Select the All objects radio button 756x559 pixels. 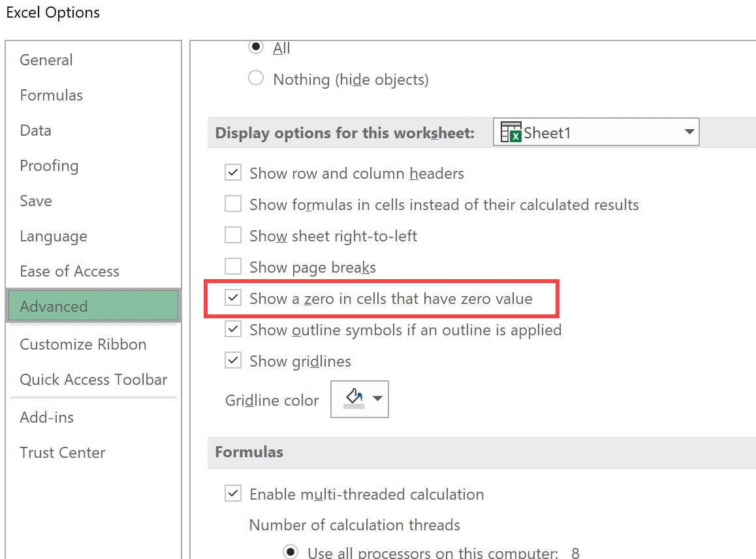tap(255, 47)
